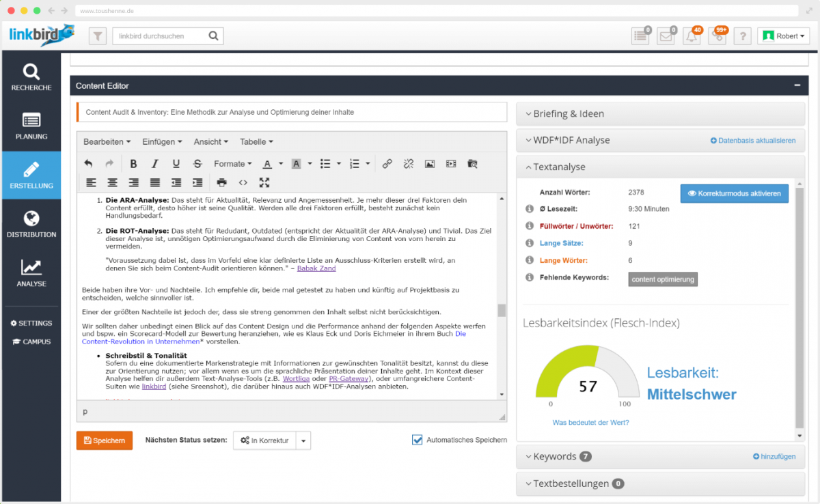This screenshot has width=820, height=504.
Task: Activate Korrekturmodus with eye button
Action: [x=734, y=193]
